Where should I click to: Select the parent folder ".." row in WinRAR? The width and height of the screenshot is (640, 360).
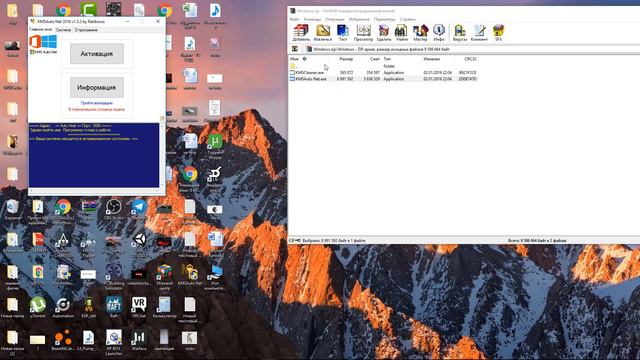coord(383,66)
